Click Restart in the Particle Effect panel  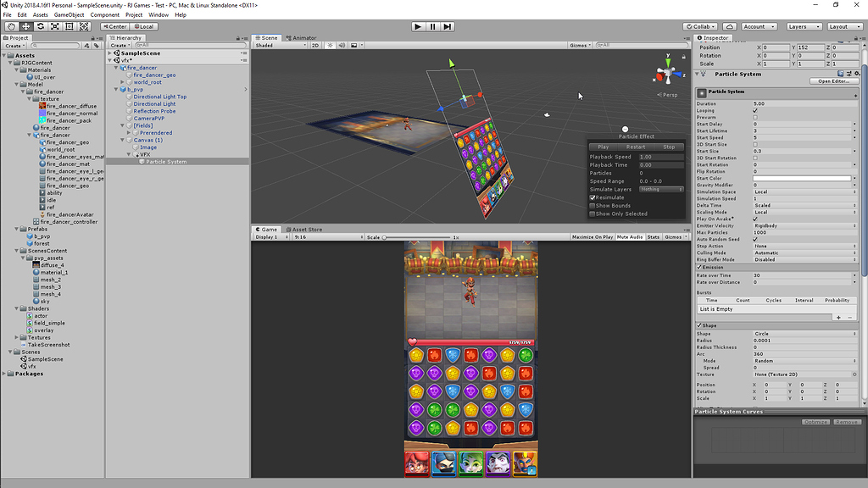point(636,147)
